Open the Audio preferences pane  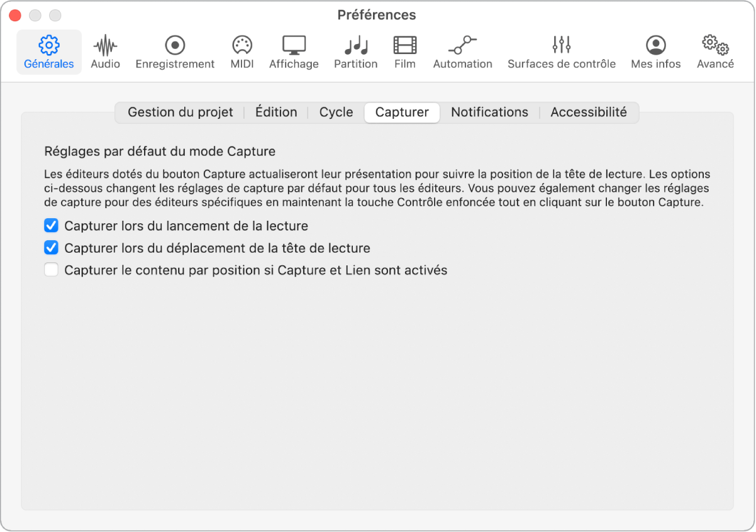click(x=105, y=52)
